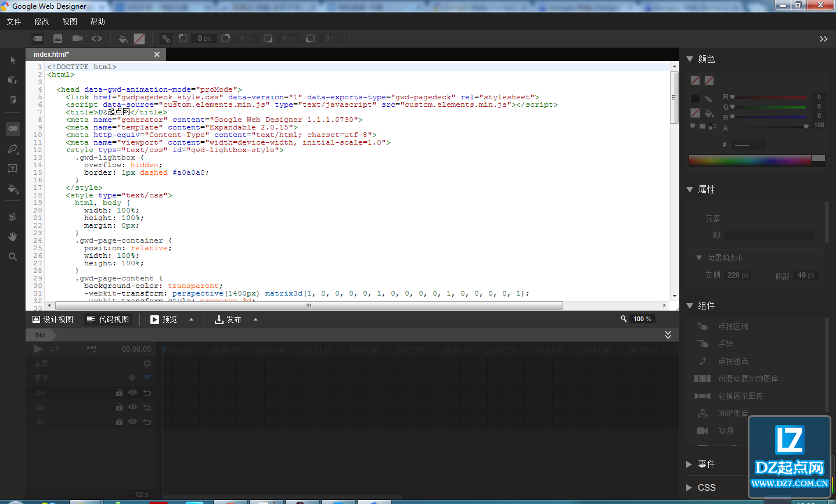Open the 修改 menu
This screenshot has height=504, width=836.
[x=42, y=21]
